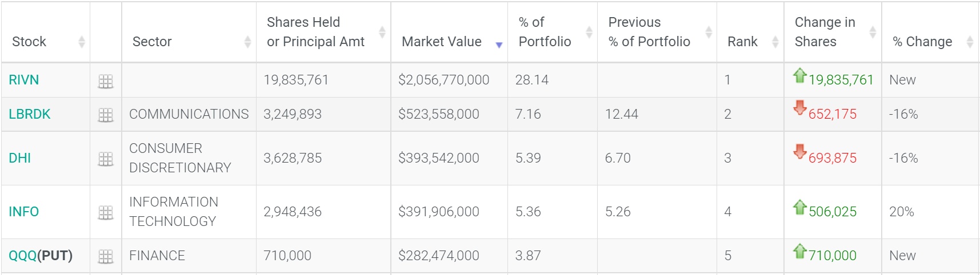This screenshot has height=275, width=980.
Task: Click the green up arrow for INFO
Action: tap(800, 207)
